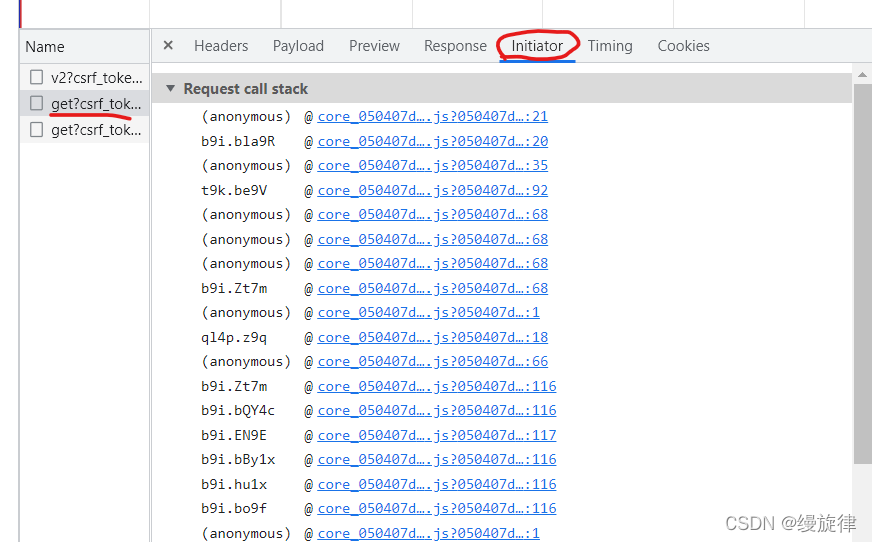
Task: Open core js link ending :21
Action: (433, 117)
